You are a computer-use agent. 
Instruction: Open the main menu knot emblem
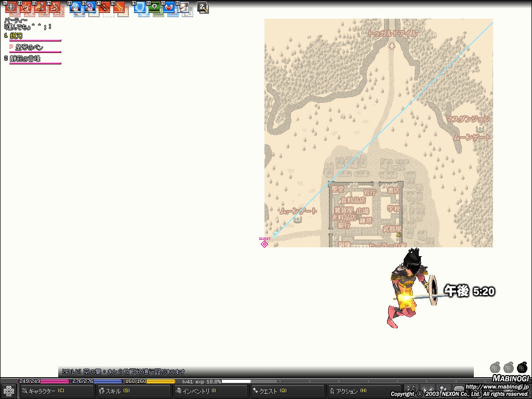(8, 392)
